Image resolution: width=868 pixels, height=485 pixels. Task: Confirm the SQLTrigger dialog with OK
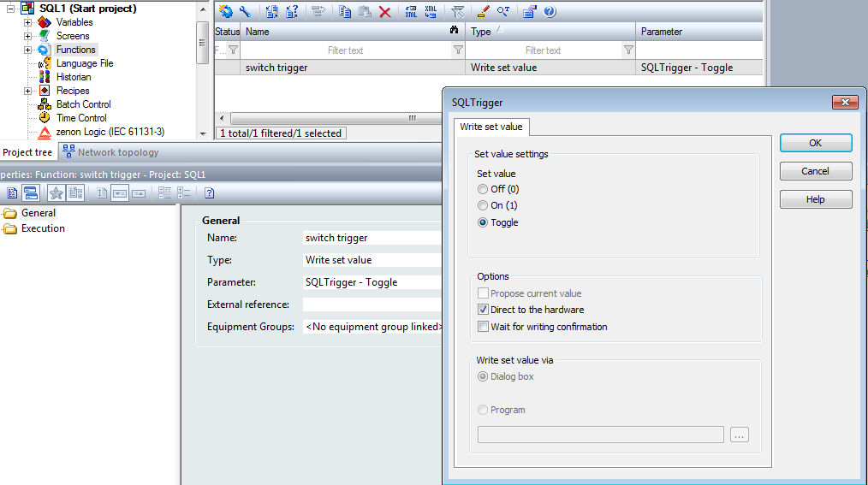[x=815, y=143]
